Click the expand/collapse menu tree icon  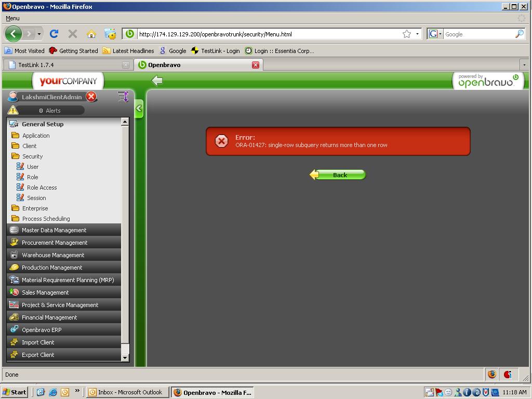(123, 97)
